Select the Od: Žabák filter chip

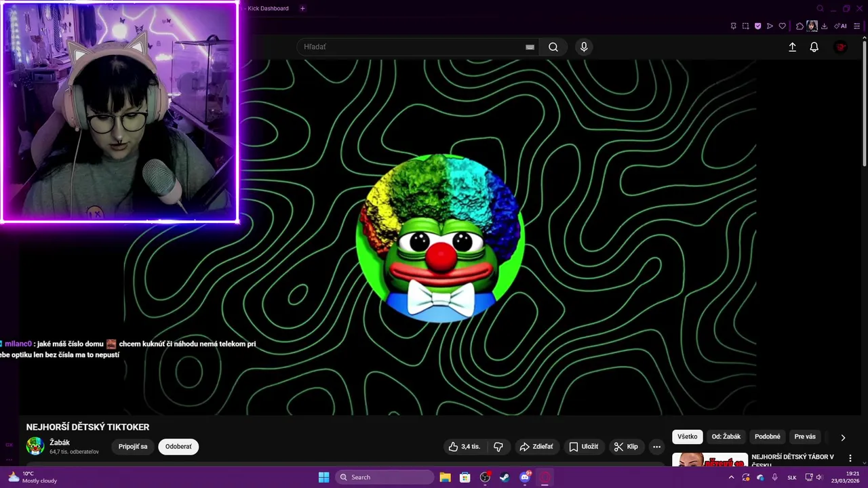pos(726,436)
